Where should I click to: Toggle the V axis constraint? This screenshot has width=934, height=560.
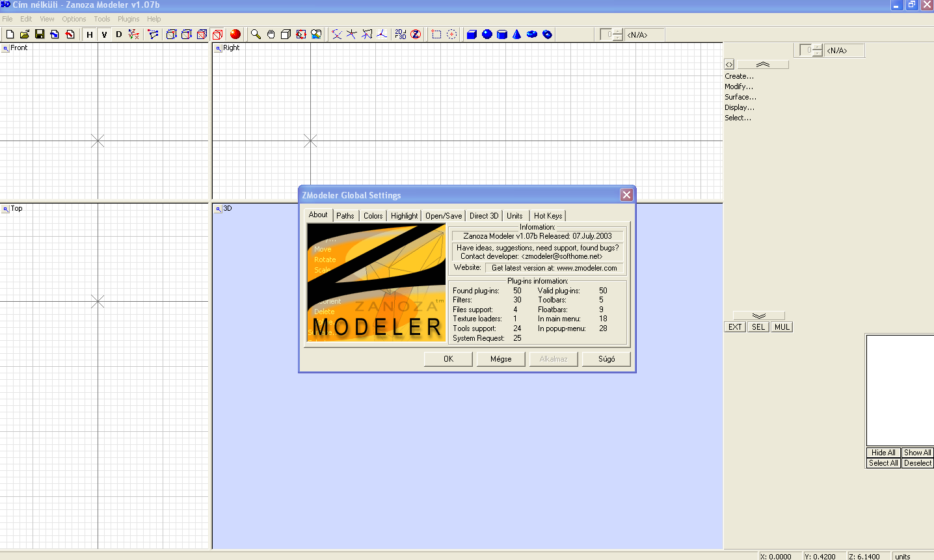(104, 34)
